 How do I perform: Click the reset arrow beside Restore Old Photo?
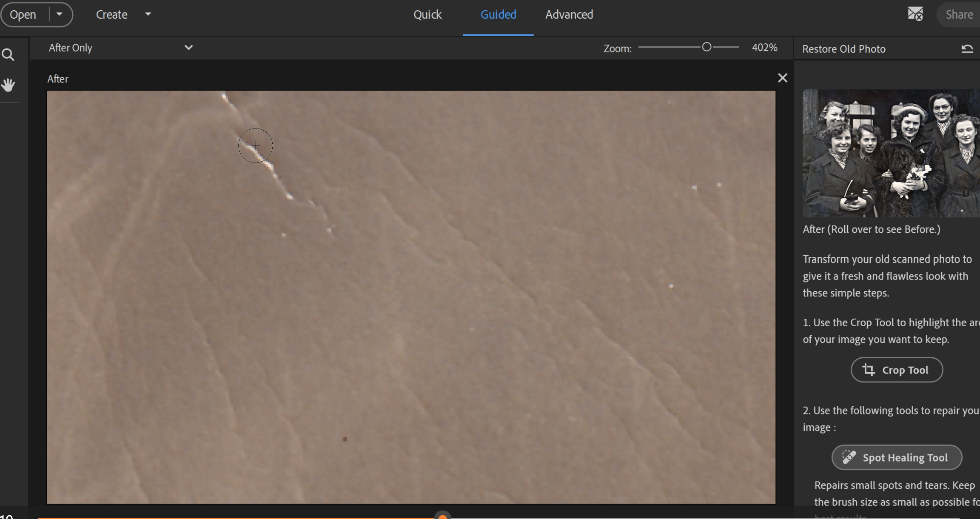pyautogui.click(x=967, y=48)
